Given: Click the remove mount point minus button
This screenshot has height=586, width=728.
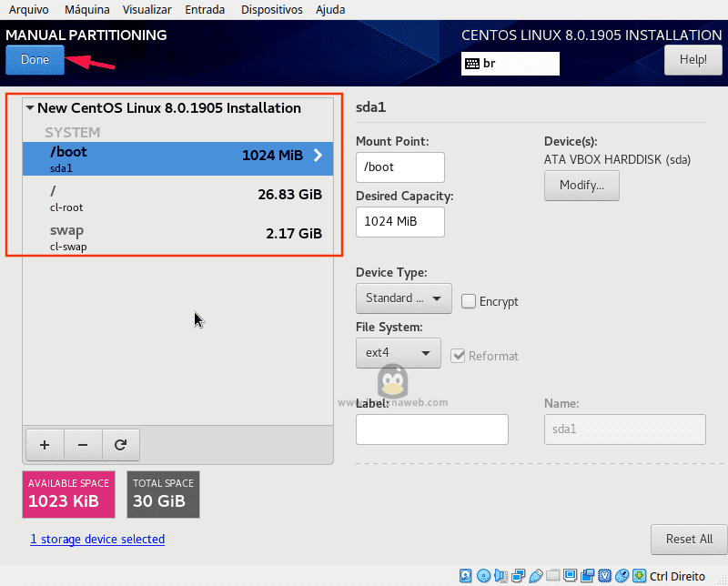Looking at the screenshot, I should click(83, 445).
